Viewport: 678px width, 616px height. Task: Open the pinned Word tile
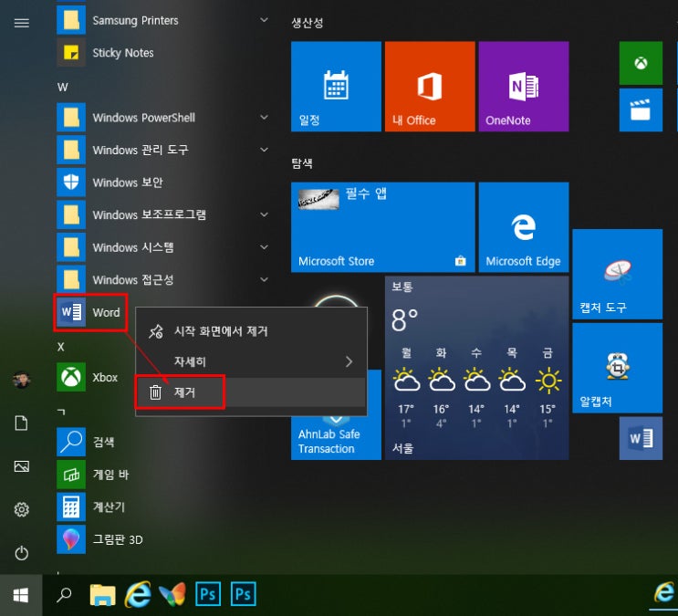coord(641,438)
